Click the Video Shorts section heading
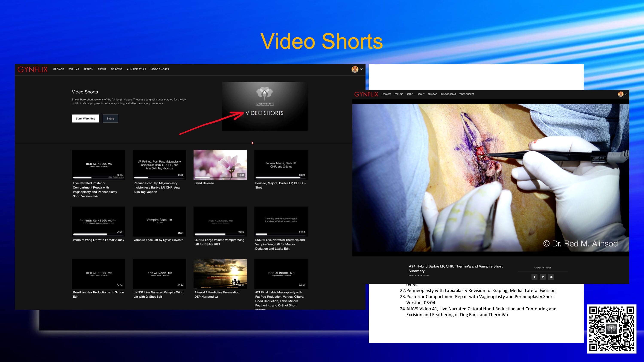644x362 pixels. [85, 92]
